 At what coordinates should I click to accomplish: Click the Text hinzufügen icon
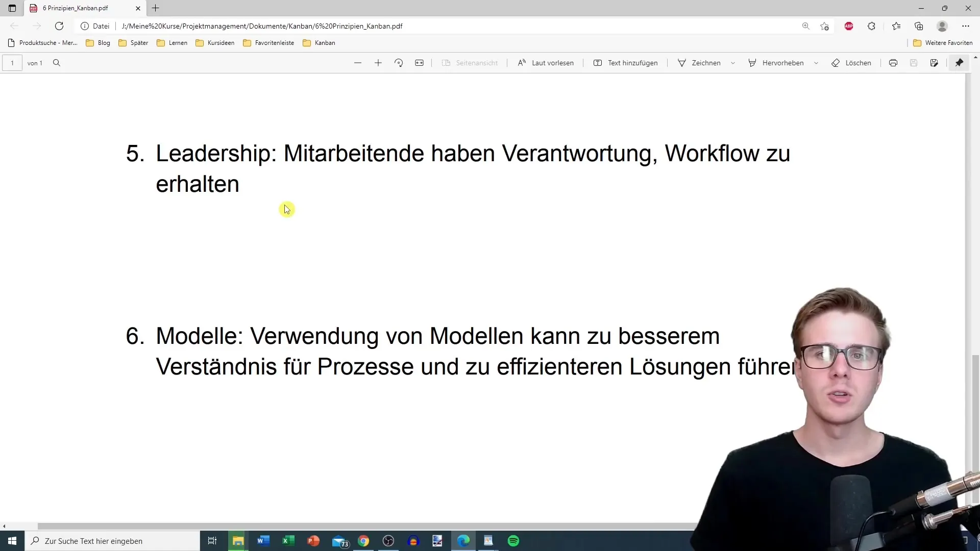(x=597, y=63)
